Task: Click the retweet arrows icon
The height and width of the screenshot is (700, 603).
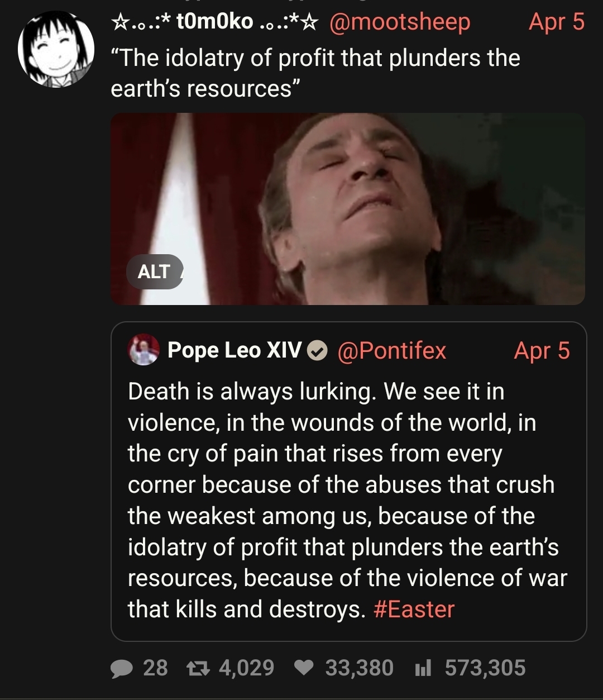Action: 198,668
